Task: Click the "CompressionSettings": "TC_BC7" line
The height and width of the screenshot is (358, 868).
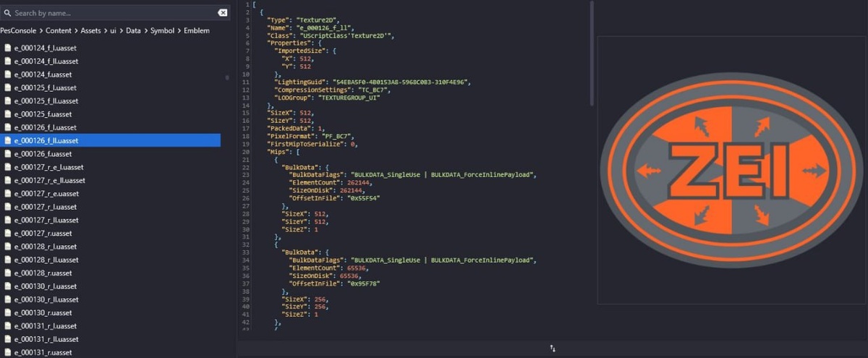Action: pos(332,90)
